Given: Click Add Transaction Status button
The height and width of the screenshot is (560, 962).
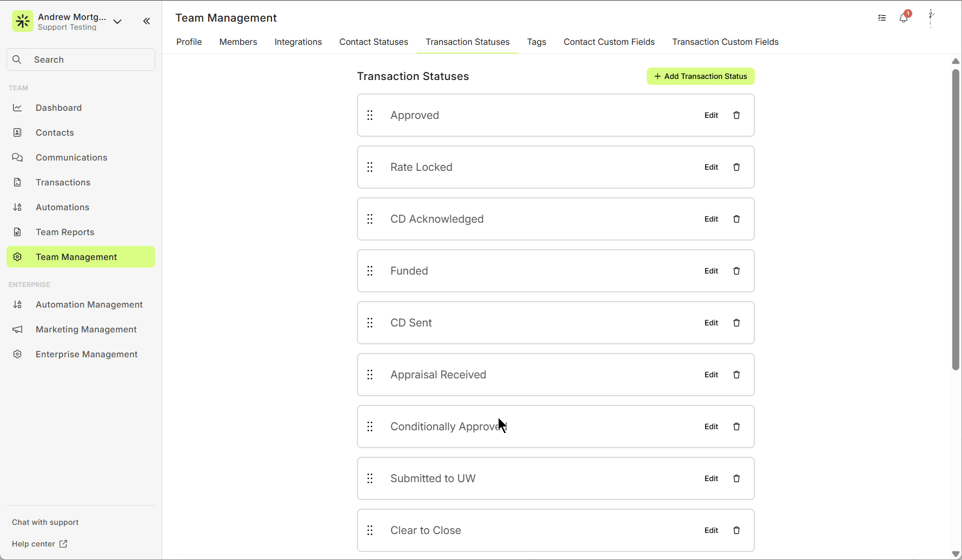Looking at the screenshot, I should [700, 76].
